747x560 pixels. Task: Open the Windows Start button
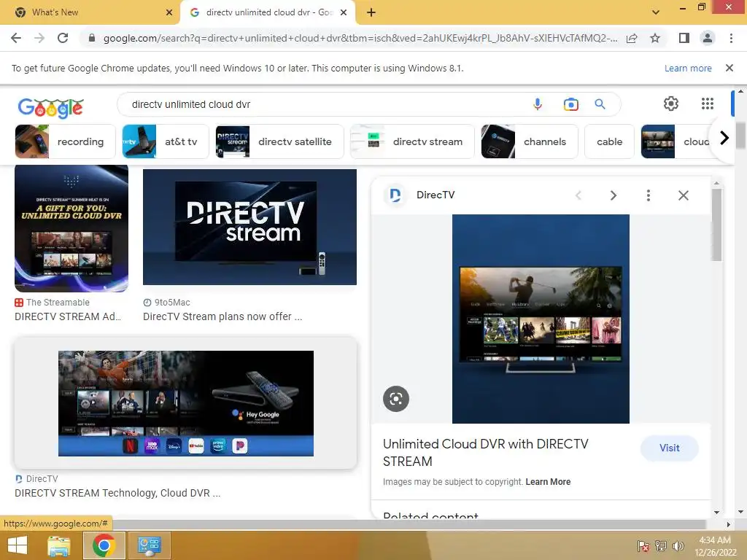18,545
